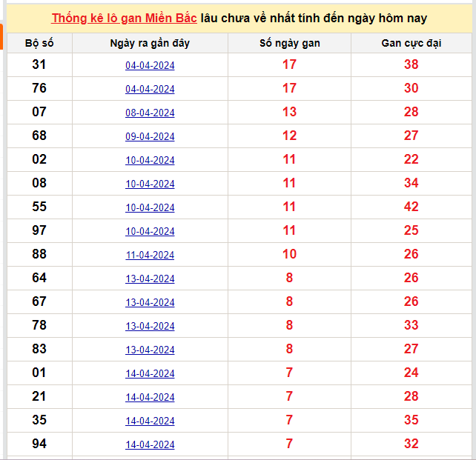Click the 10-04-2024 link in row 08
This screenshot has height=460, width=476.
[150, 184]
